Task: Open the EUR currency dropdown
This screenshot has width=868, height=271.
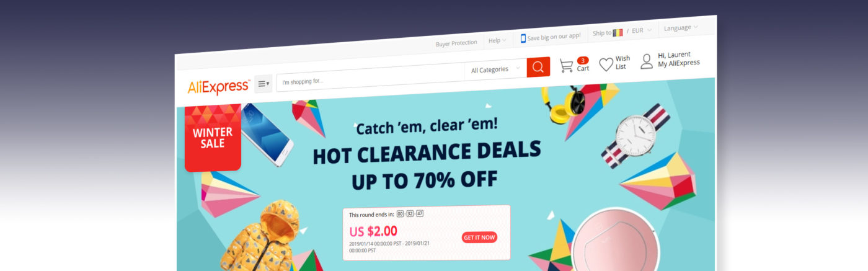Action: pyautogui.click(x=641, y=30)
